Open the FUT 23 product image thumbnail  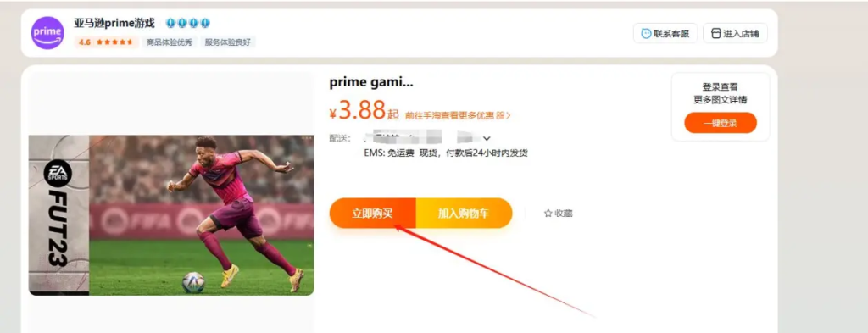coord(171,215)
